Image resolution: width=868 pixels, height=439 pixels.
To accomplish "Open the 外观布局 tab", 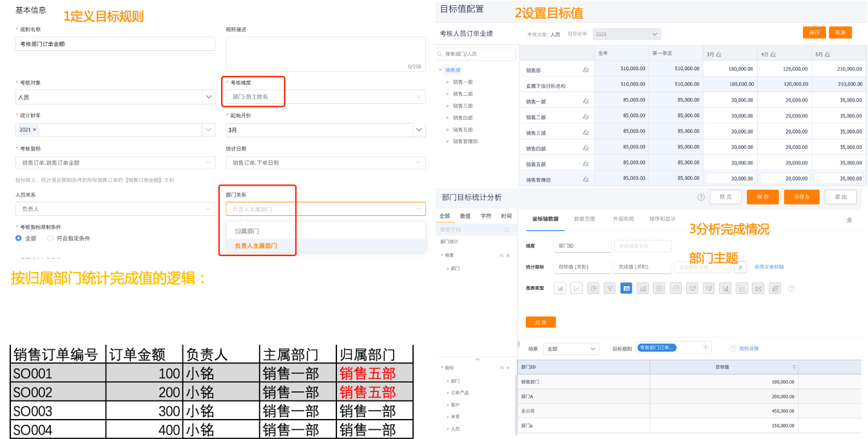I will coord(623,219).
